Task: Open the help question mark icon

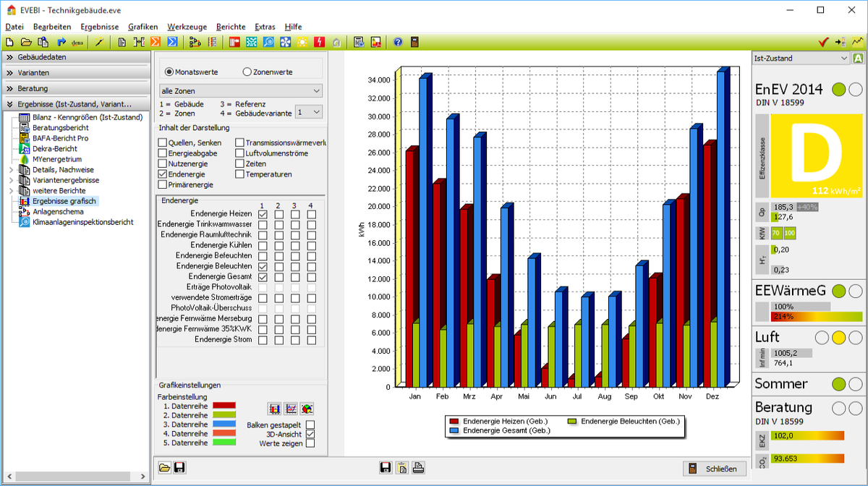Action: 398,42
